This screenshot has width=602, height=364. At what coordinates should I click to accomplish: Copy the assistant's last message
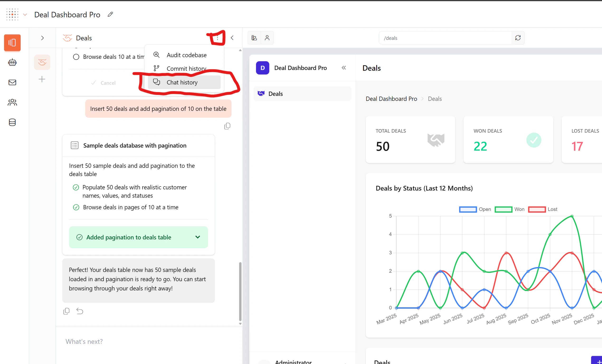pos(66,311)
